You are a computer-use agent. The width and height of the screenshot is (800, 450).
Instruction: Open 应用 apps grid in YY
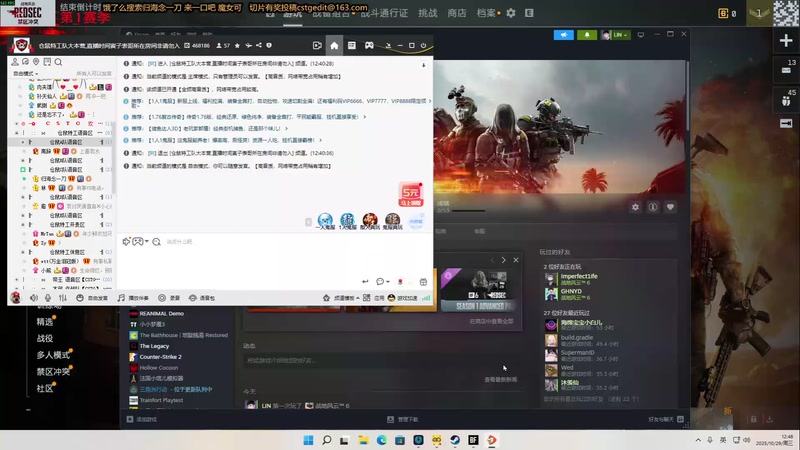pos(373,298)
